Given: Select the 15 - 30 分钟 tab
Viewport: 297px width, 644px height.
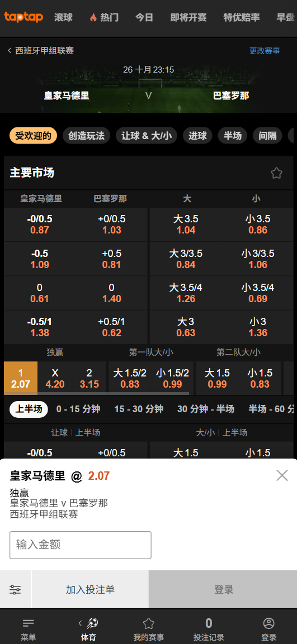Looking at the screenshot, I should pyautogui.click(x=139, y=409).
